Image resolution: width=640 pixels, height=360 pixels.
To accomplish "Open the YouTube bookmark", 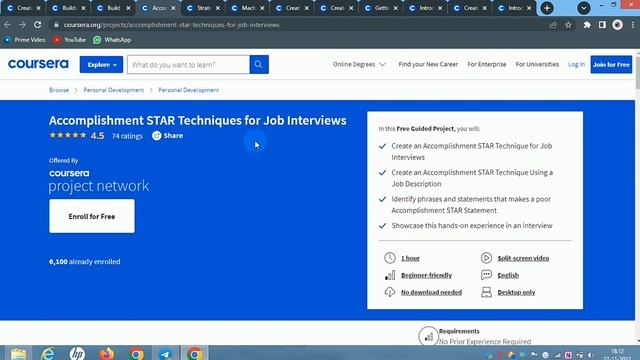I will (70, 40).
